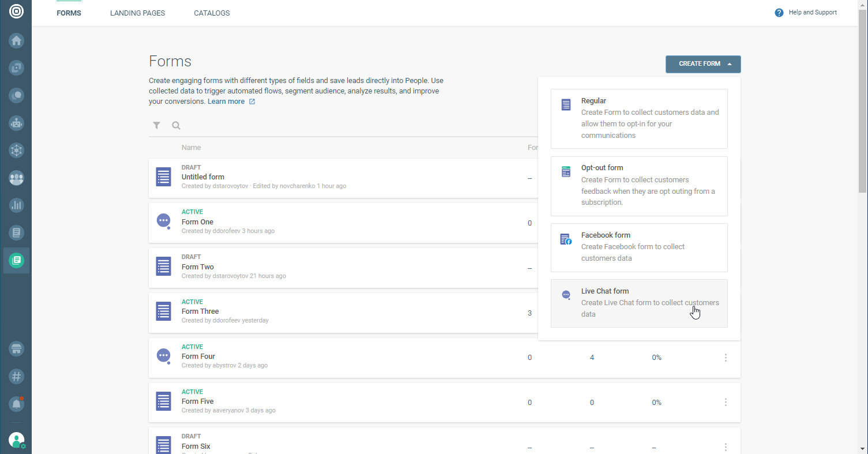Viewport: 868px width, 454px height.
Task: Open the chatbot robot icon in sidebar
Action: tap(16, 123)
